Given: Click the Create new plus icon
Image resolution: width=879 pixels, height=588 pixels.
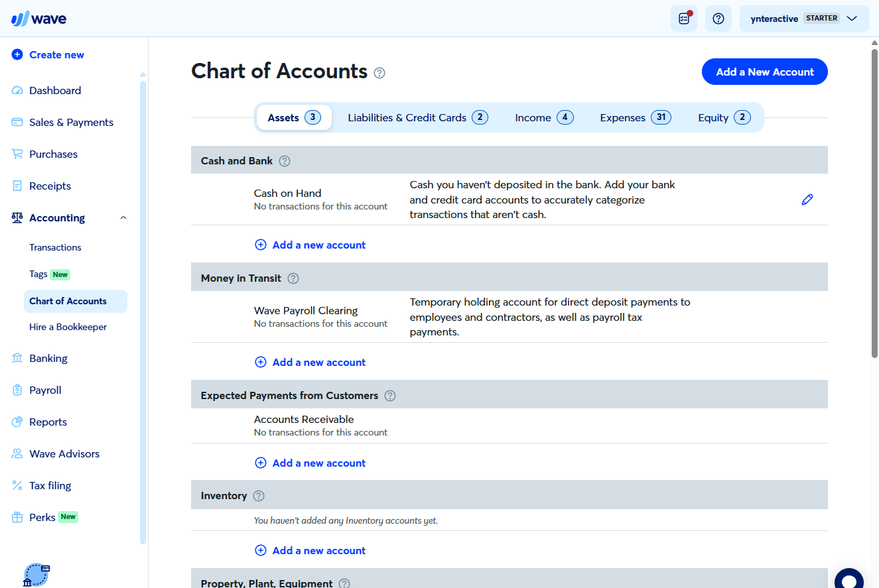Looking at the screenshot, I should click(17, 55).
